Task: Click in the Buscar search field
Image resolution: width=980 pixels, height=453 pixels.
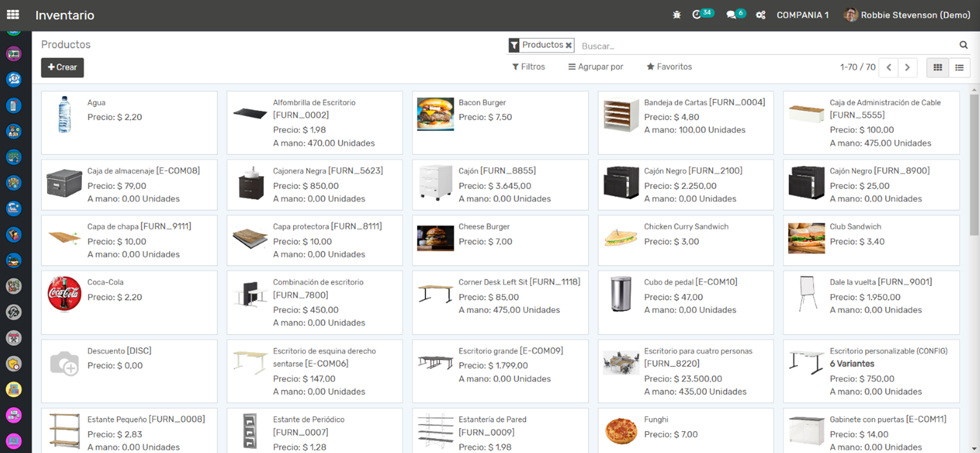Action: 765,46
